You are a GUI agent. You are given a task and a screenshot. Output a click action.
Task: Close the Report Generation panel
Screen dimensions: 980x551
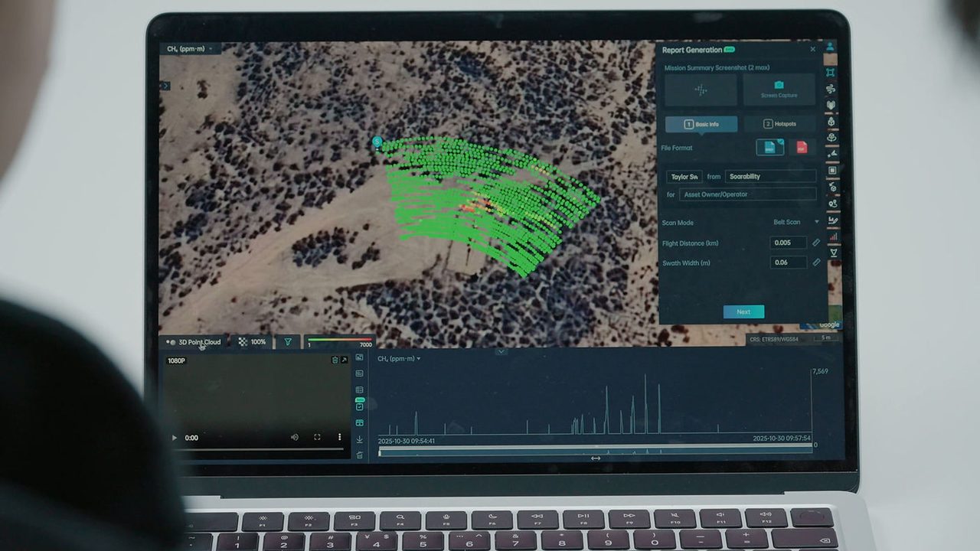tap(813, 49)
